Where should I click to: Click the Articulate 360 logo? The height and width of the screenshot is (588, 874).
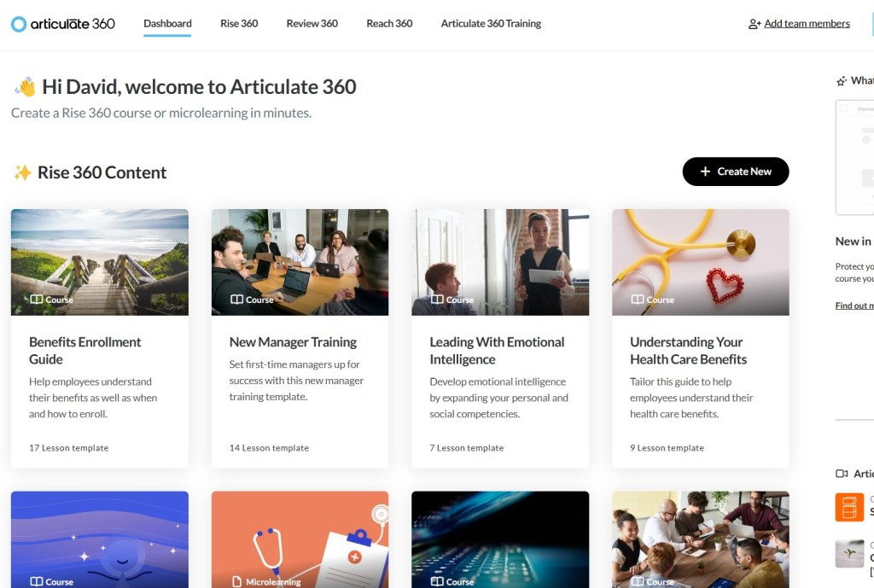tap(63, 24)
